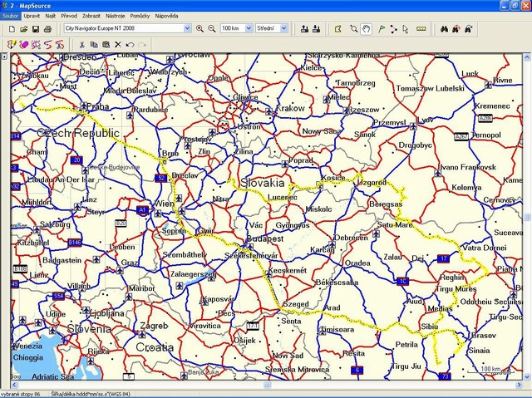Open the Nápověda menu
The height and width of the screenshot is (398, 532).
[166, 16]
